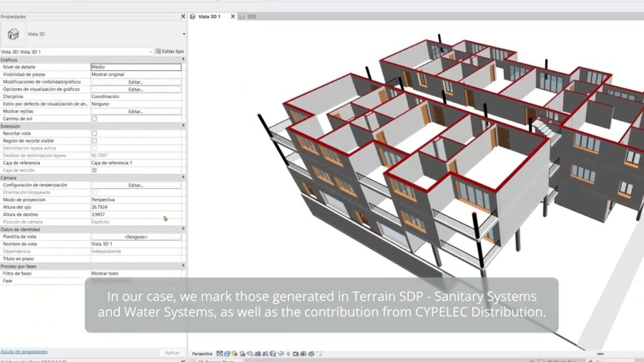Expand the Vista 3D: Vista 3D 1 instance dropdown
This screenshot has width=644, height=362.
[150, 52]
